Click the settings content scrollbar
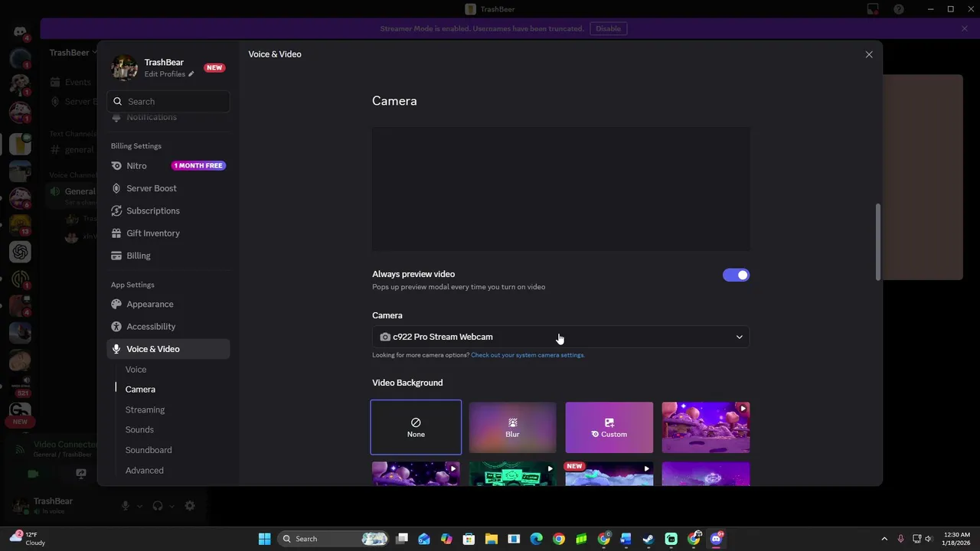980x551 pixels. 878,242
